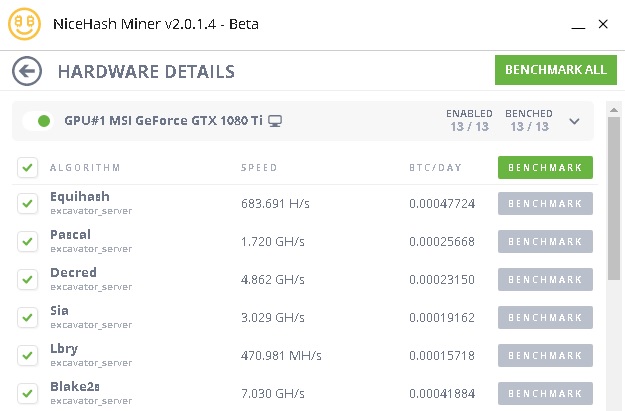Benchmark the Decred algorithm
The image size is (625, 411).
tap(545, 279)
